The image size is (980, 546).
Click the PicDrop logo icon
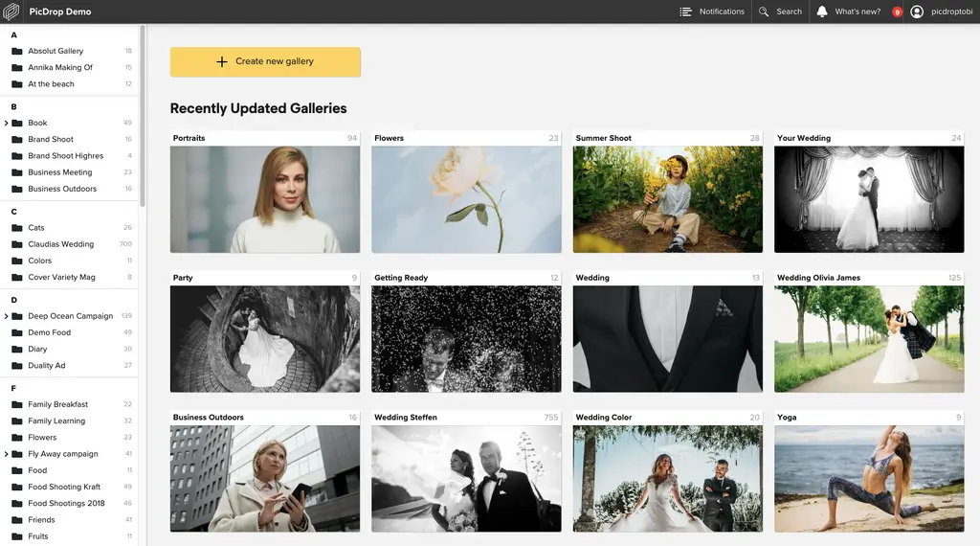[11, 11]
